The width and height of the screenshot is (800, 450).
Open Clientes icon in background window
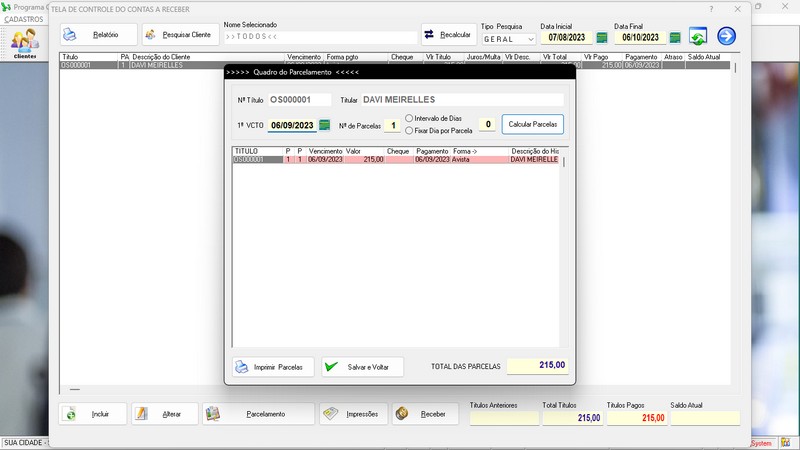pos(25,43)
